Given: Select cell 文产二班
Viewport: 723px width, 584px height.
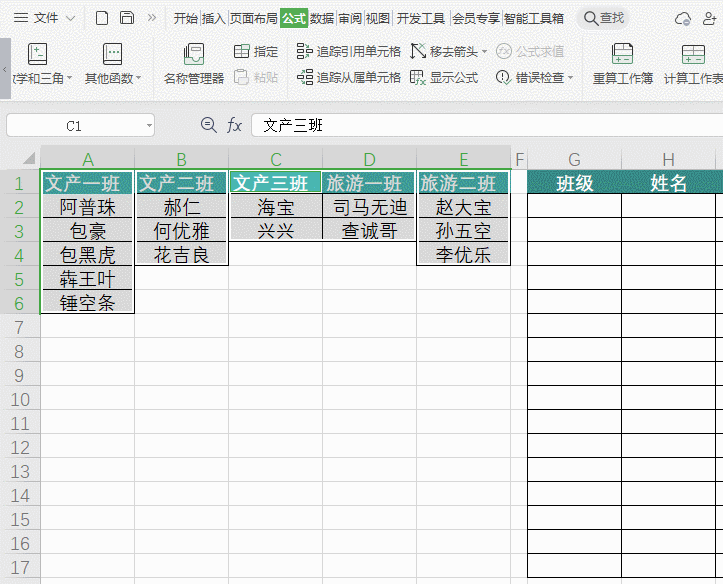Looking at the screenshot, I should (x=182, y=183).
